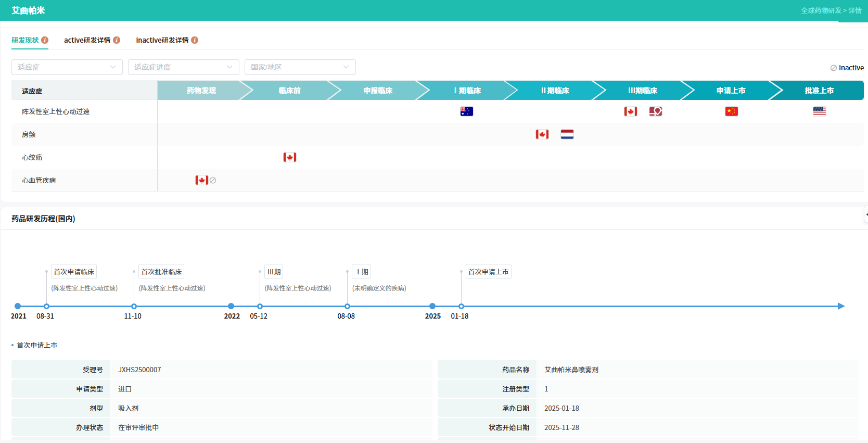This screenshot has width=868, height=443.
Task: Click the Canada flag in 心血管疾病 row
Action: (201, 180)
